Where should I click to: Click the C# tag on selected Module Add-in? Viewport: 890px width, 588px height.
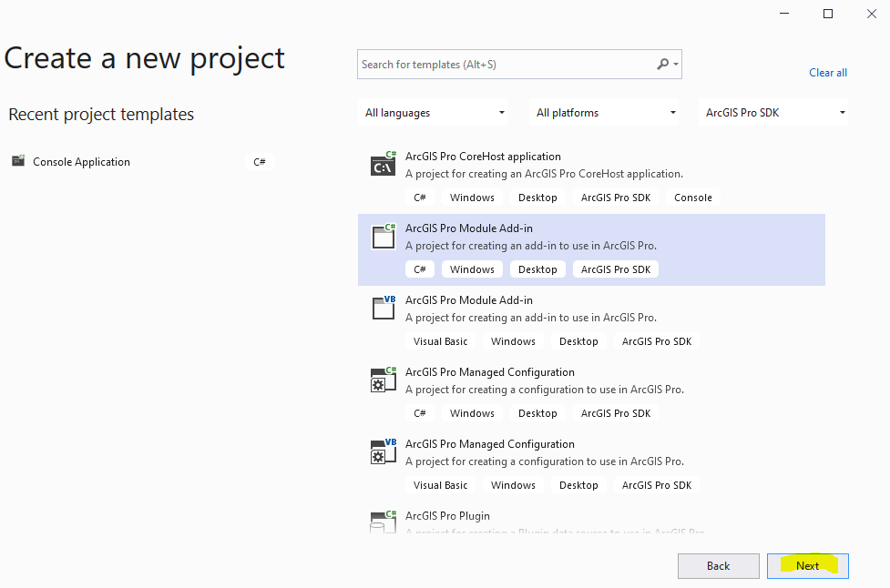coord(420,269)
